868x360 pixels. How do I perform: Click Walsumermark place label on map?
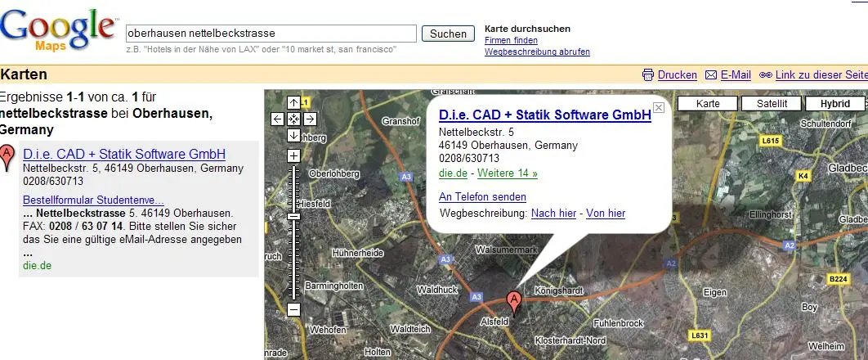click(x=507, y=250)
